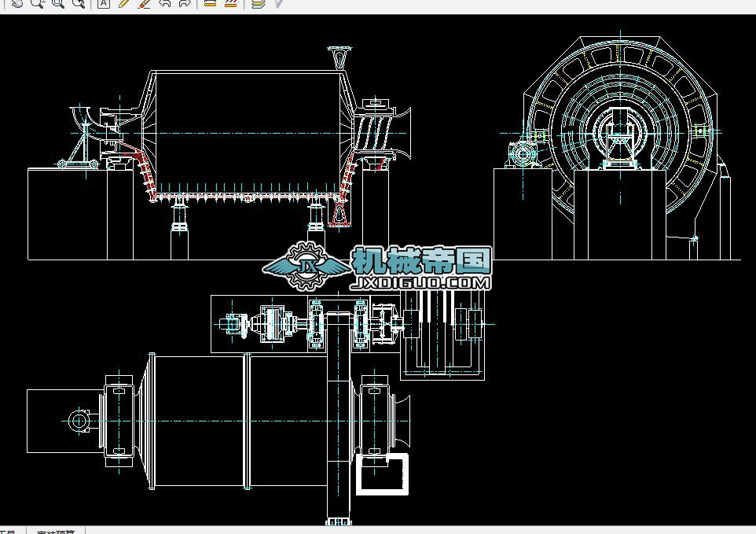756x534 pixels.
Task: Select the orange-tipped marker tool
Action: [144, 3]
